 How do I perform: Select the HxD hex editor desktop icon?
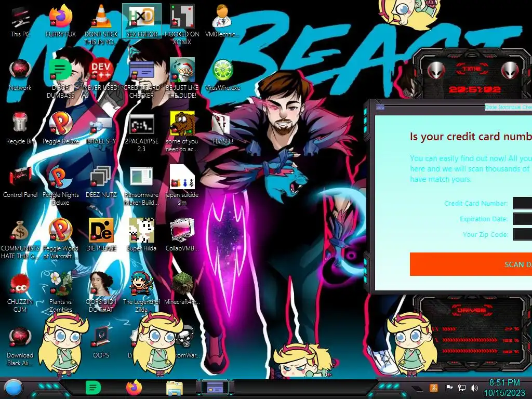click(x=141, y=21)
